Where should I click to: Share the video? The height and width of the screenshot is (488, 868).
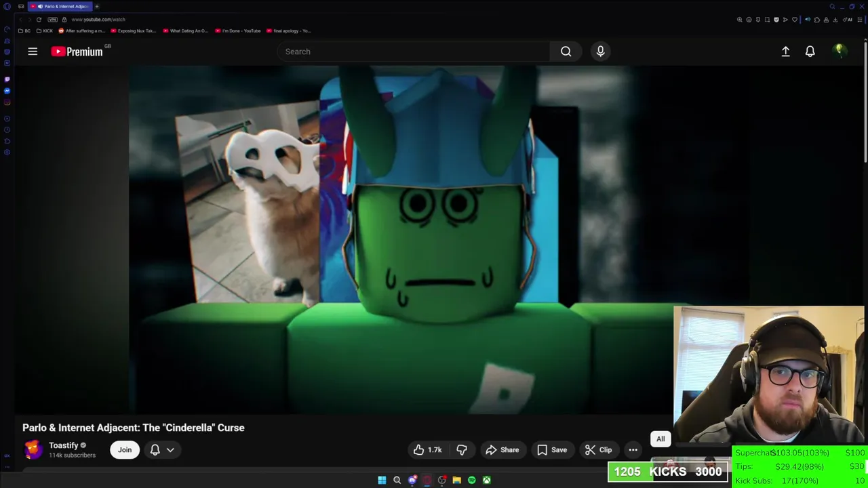502,450
